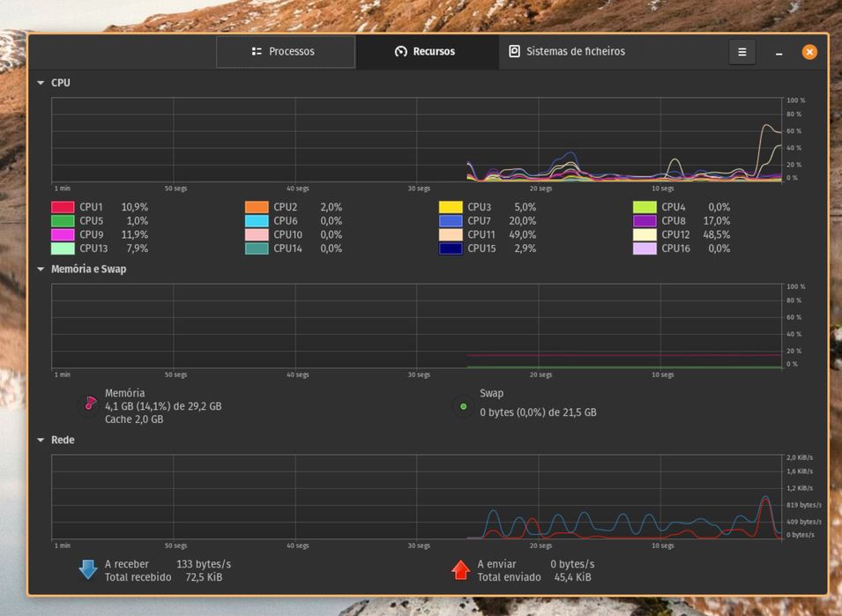This screenshot has height=616, width=842.
Task: Click the blue A receber arrow icon
Action: coord(88,570)
